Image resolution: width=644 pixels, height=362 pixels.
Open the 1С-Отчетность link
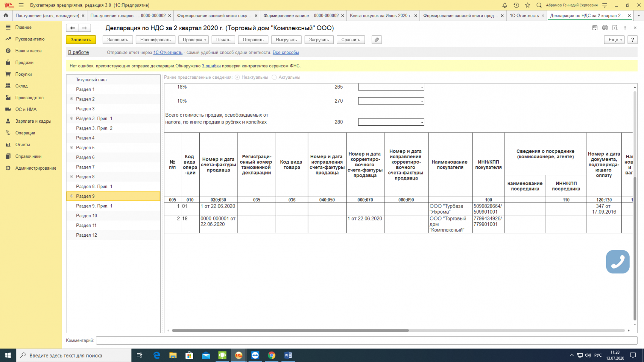coord(168,53)
